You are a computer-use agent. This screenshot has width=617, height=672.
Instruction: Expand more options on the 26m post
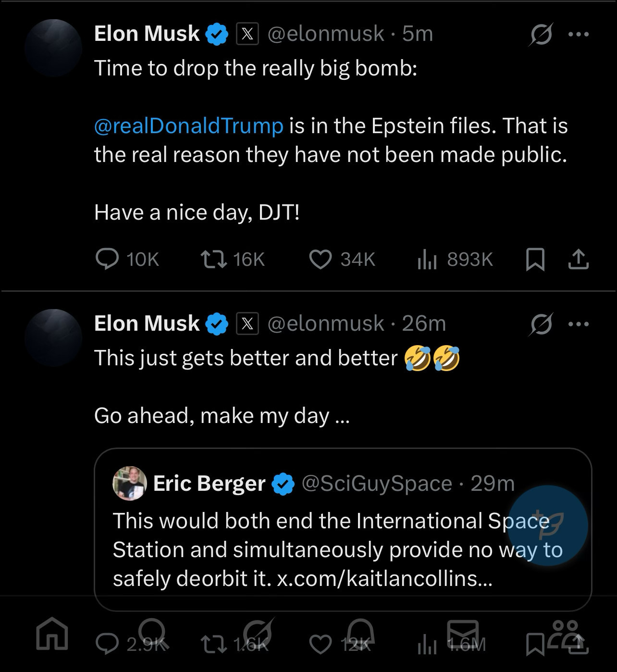(x=579, y=324)
